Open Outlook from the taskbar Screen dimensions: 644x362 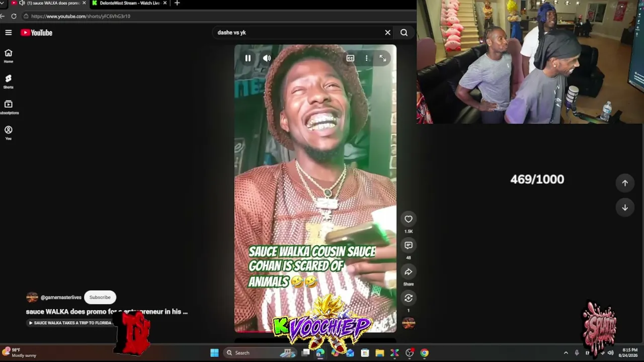click(350, 353)
